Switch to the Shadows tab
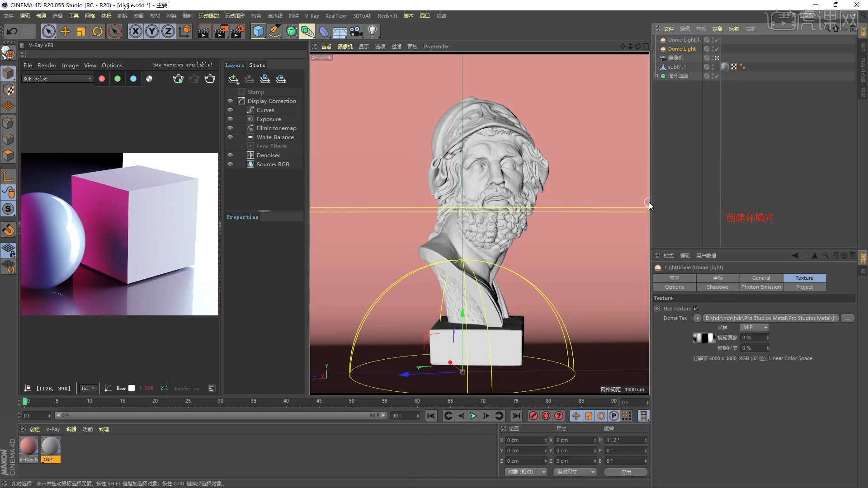868x488 pixels. [x=717, y=287]
